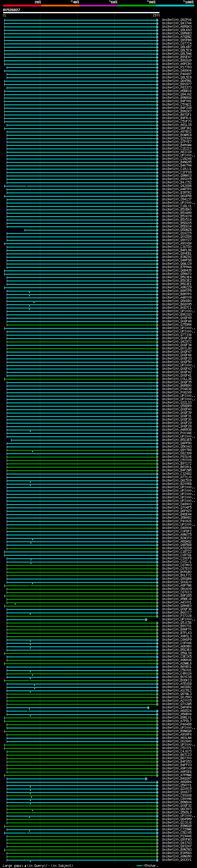
Task: Select hit label UniRef100_A7PMW6
Action: click(x=176, y=775)
